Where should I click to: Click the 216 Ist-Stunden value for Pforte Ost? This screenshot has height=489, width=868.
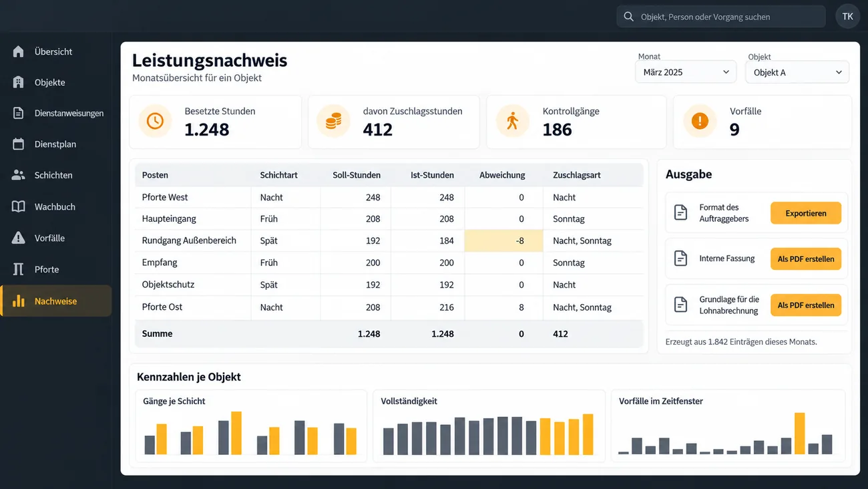[447, 307]
